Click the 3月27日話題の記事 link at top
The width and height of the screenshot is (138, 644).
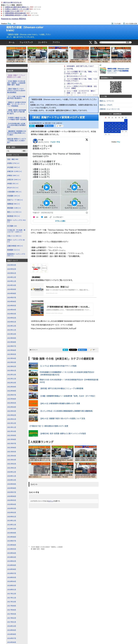tap(130, 24)
